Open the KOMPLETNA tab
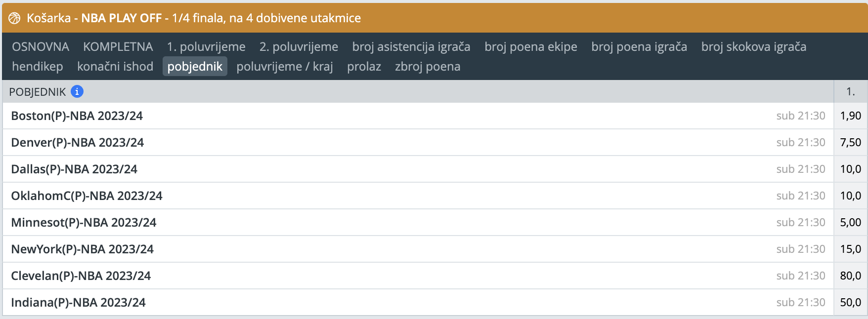868x319 pixels. tap(118, 47)
